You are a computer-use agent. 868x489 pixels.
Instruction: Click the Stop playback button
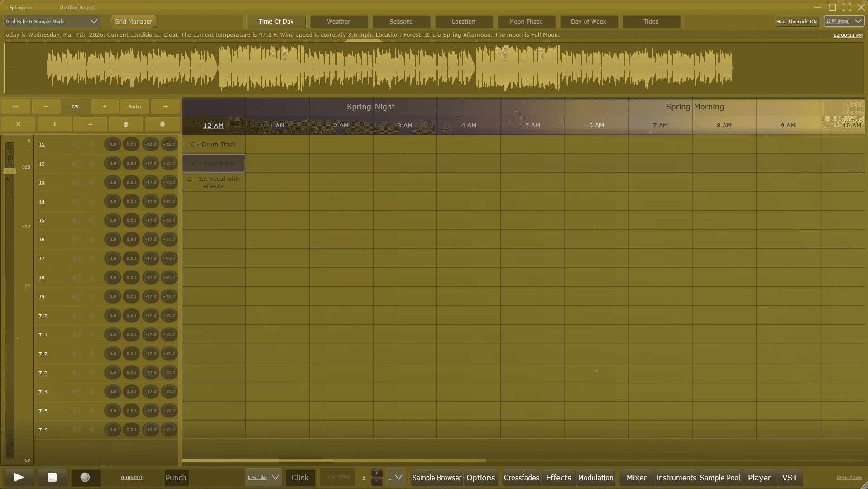[52, 477]
